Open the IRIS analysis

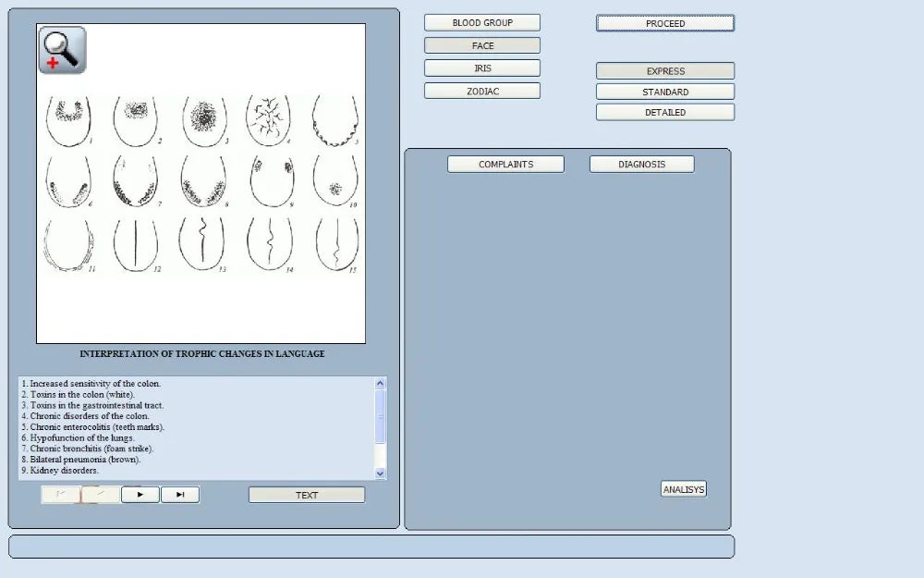point(482,68)
